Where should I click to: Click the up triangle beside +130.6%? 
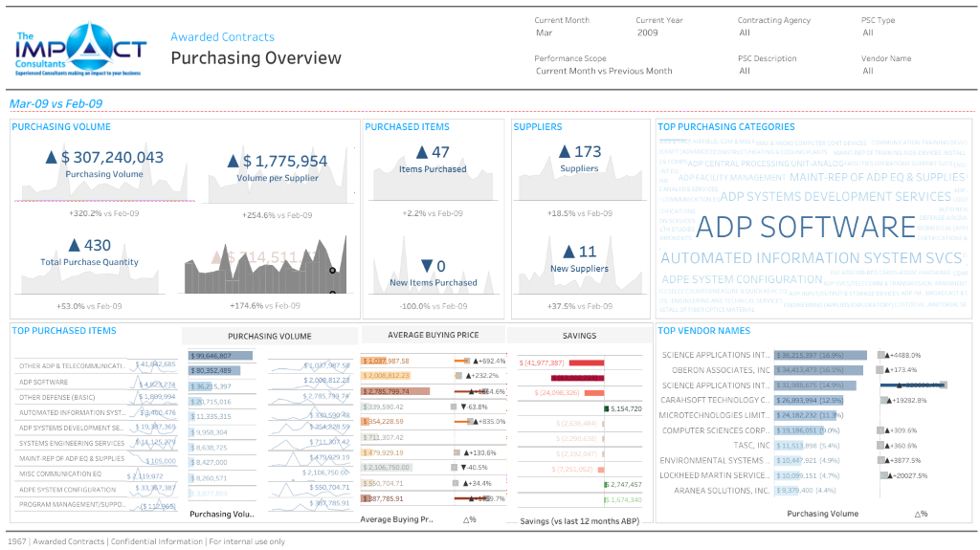coord(464,452)
